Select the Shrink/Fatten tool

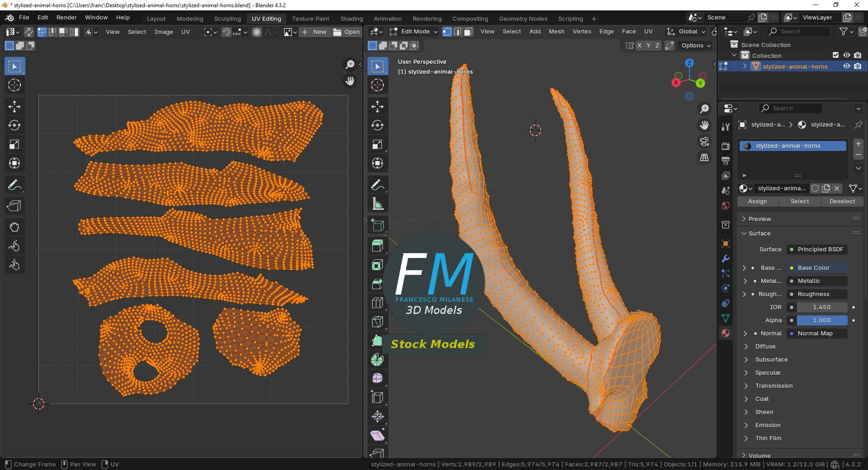(377, 417)
